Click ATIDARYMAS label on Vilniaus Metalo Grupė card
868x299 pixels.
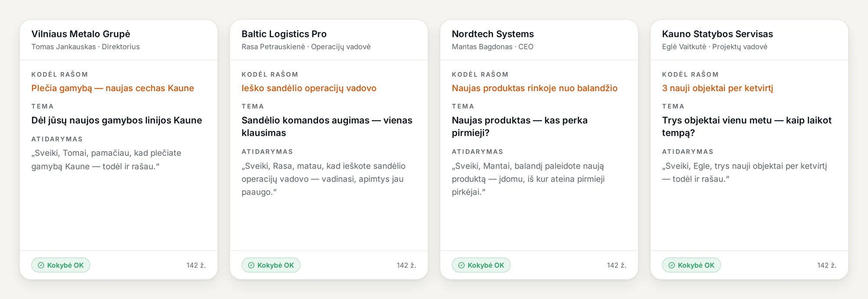pos(57,139)
